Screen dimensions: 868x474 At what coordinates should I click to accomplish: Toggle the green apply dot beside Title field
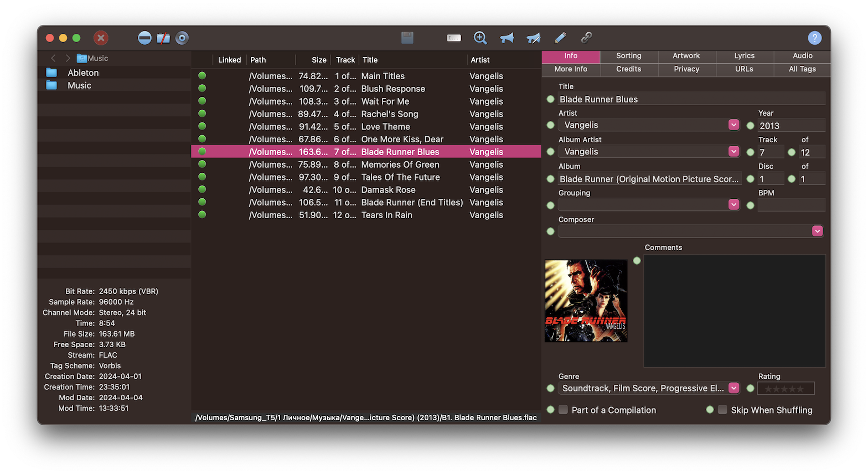[550, 99]
